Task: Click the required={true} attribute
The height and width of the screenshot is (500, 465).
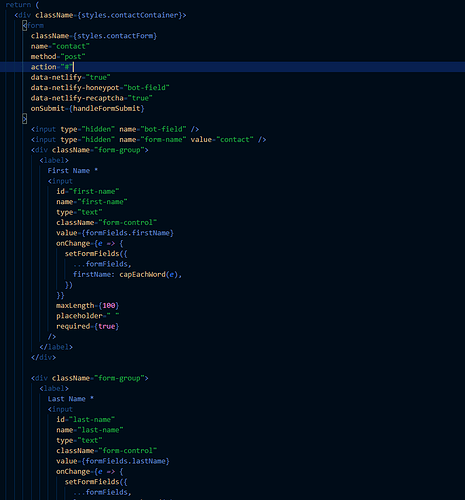Action: [88, 326]
